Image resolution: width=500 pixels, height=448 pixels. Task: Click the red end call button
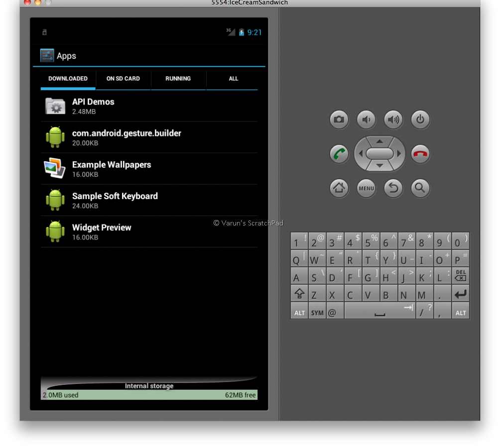[420, 154]
